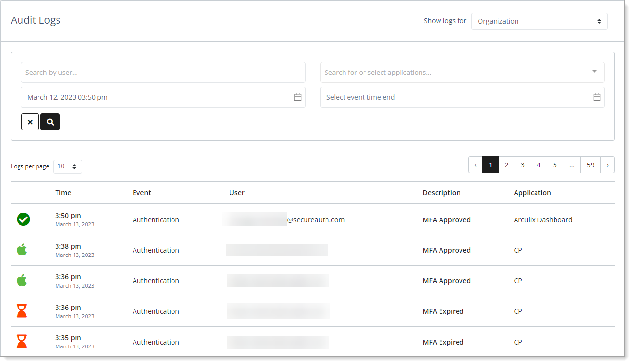Focus the Search by user field

point(163,73)
